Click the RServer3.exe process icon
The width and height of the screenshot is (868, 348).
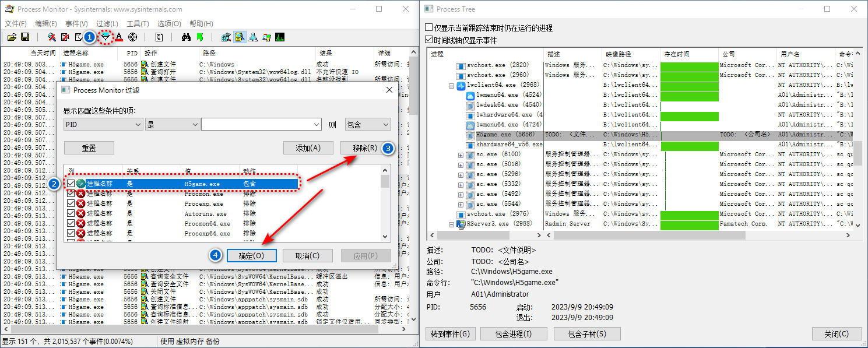[x=461, y=224]
